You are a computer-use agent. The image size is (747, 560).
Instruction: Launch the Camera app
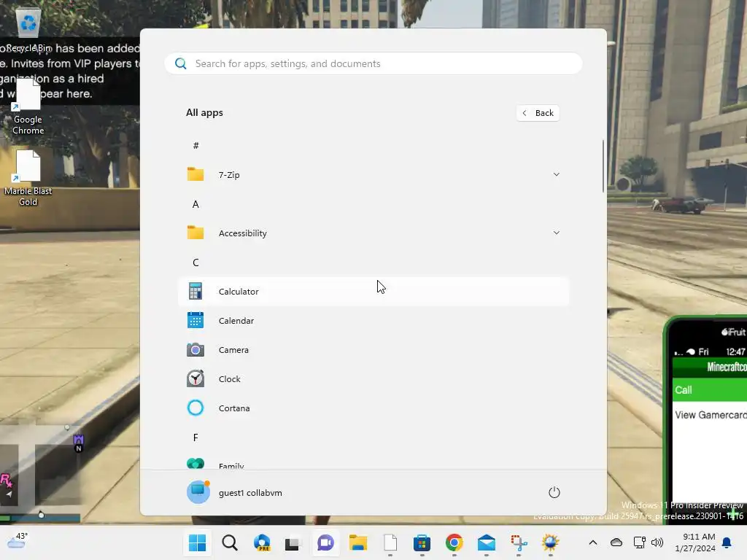coord(373,350)
